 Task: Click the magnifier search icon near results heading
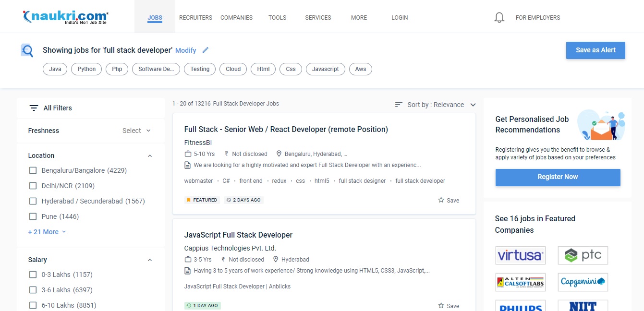27,50
